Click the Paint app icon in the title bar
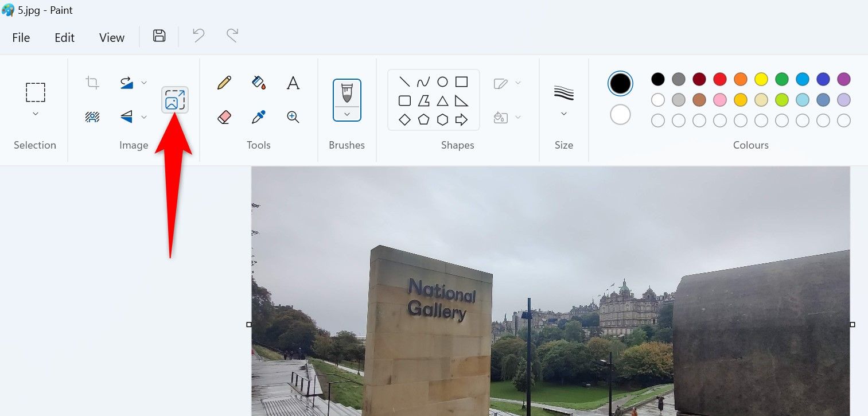Viewport: 868px width, 416px height. pos(8,10)
